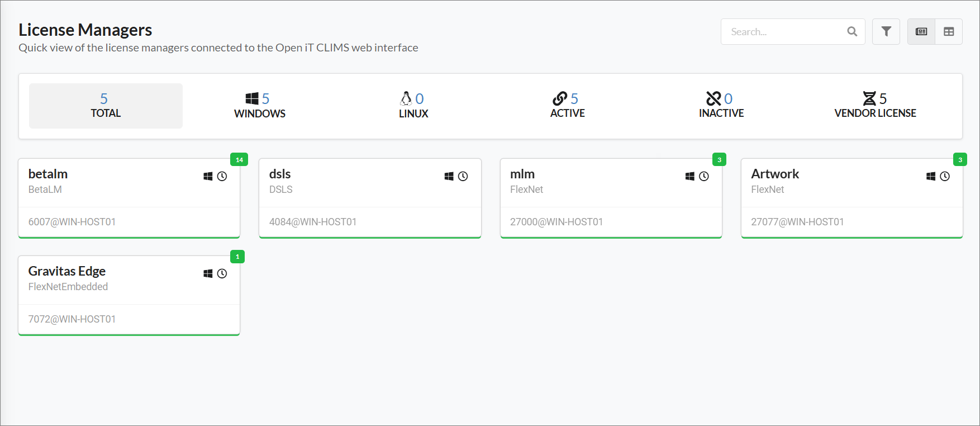The width and height of the screenshot is (980, 426).
Task: Click Windows icon on dsls card
Action: (449, 176)
